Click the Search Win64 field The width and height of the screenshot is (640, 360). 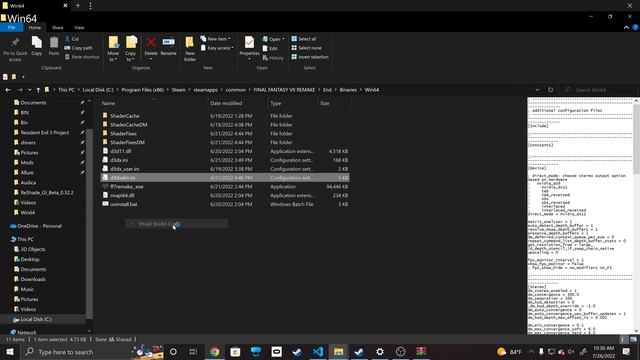(599, 90)
